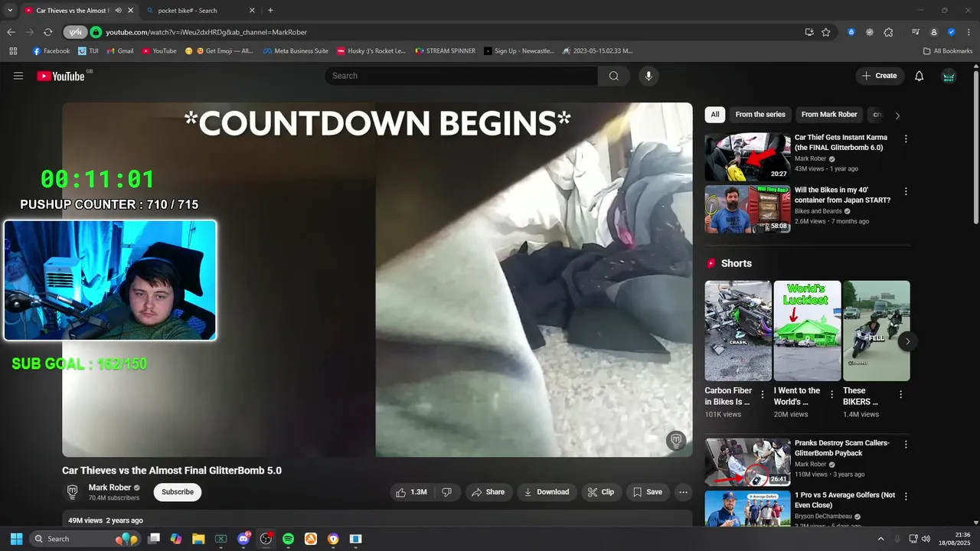Viewport: 980px width, 551px height.
Task: Open YouTube notifications bell
Action: click(920, 76)
